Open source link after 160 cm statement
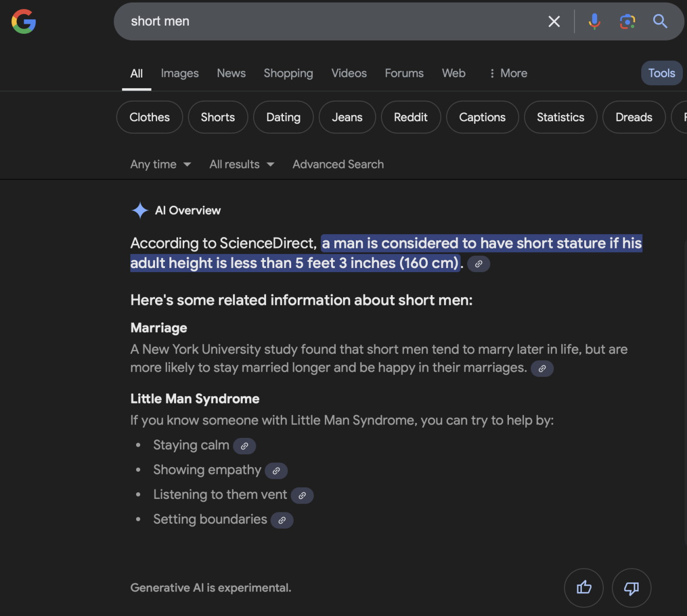 tap(479, 264)
